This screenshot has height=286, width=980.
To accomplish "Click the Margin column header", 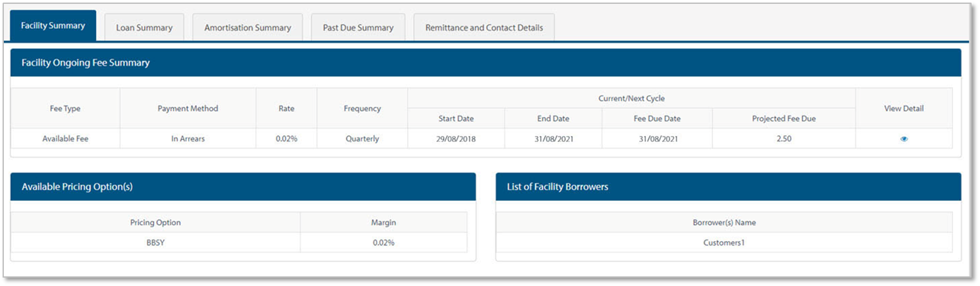I will point(384,222).
